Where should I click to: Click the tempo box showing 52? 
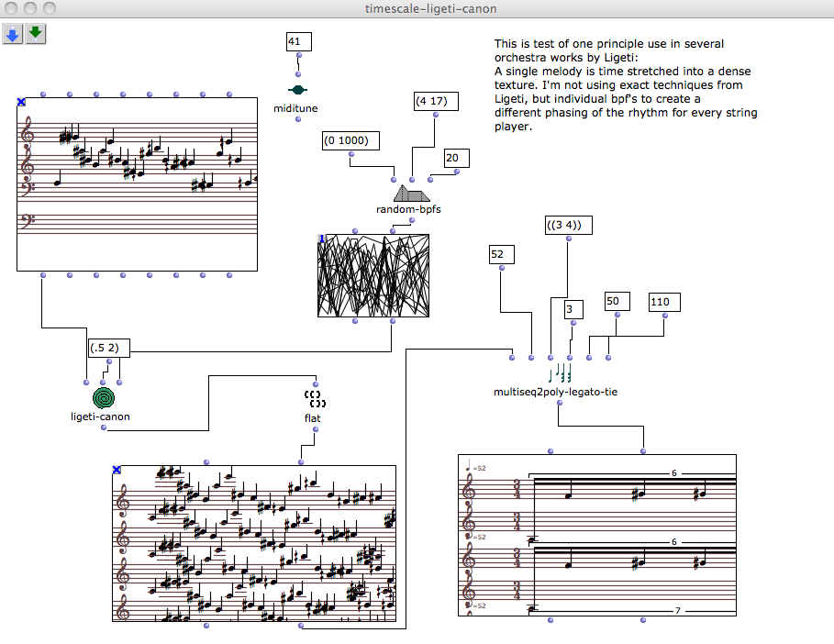[x=502, y=254]
